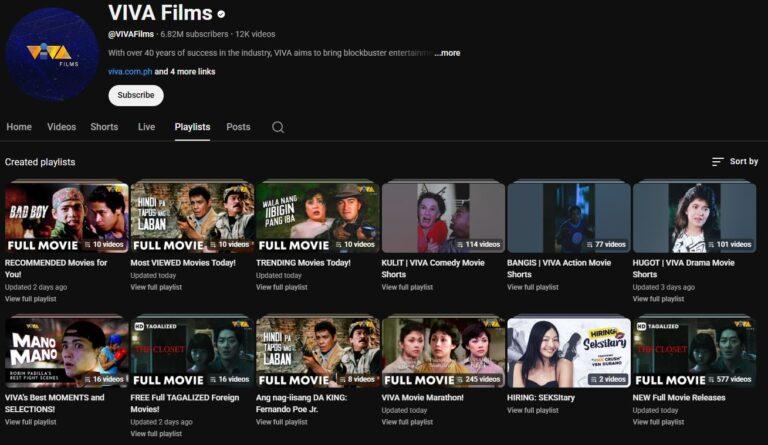Click the '77 videos' count badge
Screen dimensions: 768x445
click(x=605, y=244)
